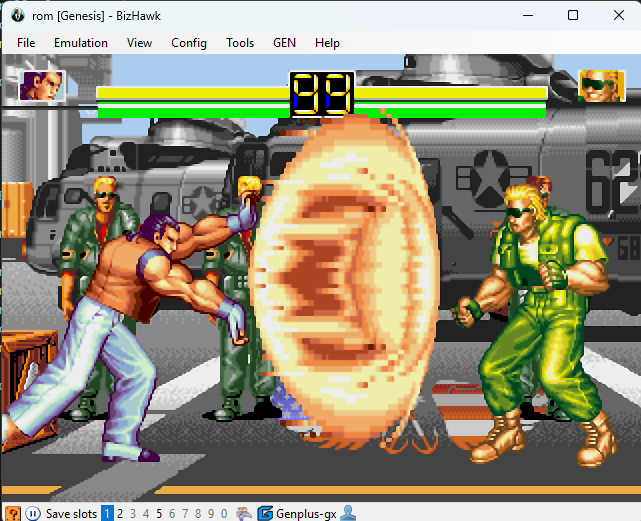Click the pause indicator icon in status bar

coord(33,513)
